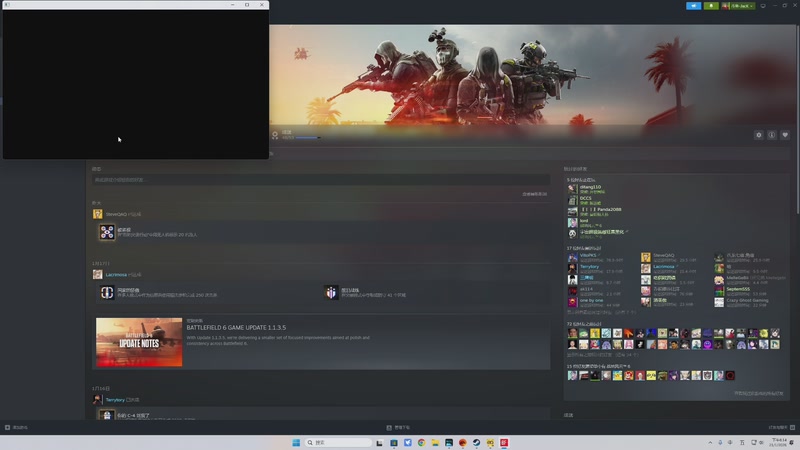Viewport: 800px width, 450px height.
Task: Open Task View from the taskbar
Action: click(380, 442)
